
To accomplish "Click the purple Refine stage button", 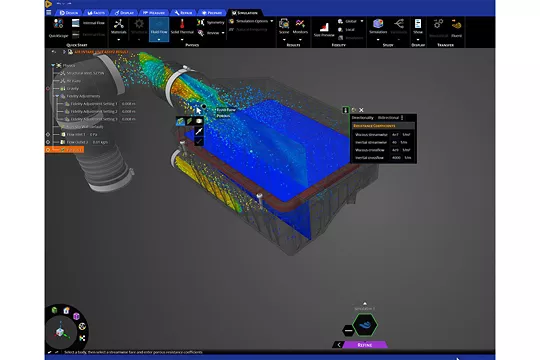I will (x=365, y=345).
